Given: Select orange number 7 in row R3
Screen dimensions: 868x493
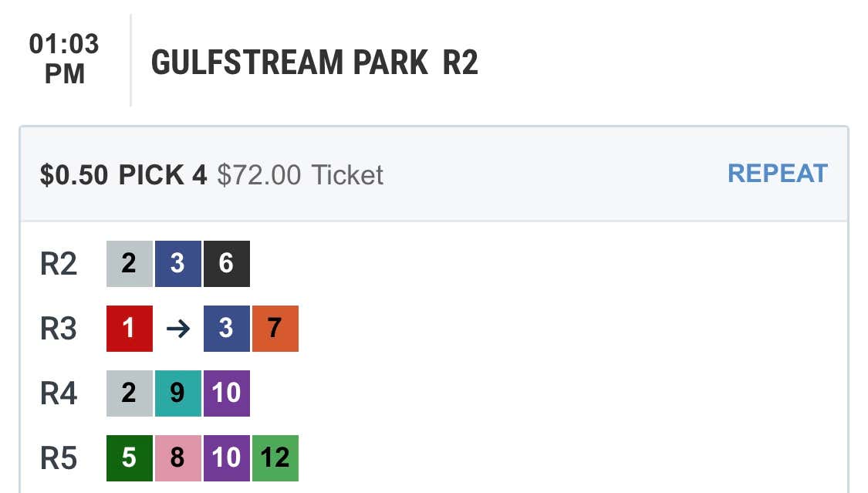Looking at the screenshot, I should point(275,329).
